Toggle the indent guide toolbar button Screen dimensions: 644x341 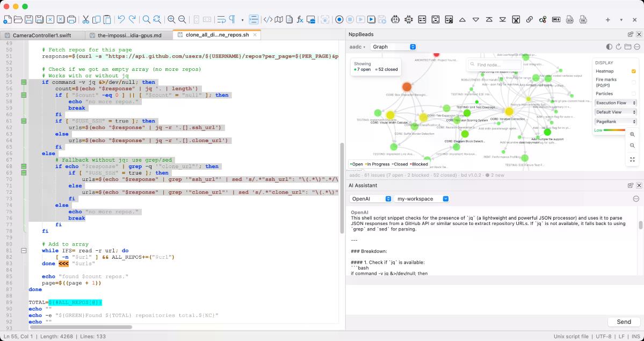tap(254, 19)
